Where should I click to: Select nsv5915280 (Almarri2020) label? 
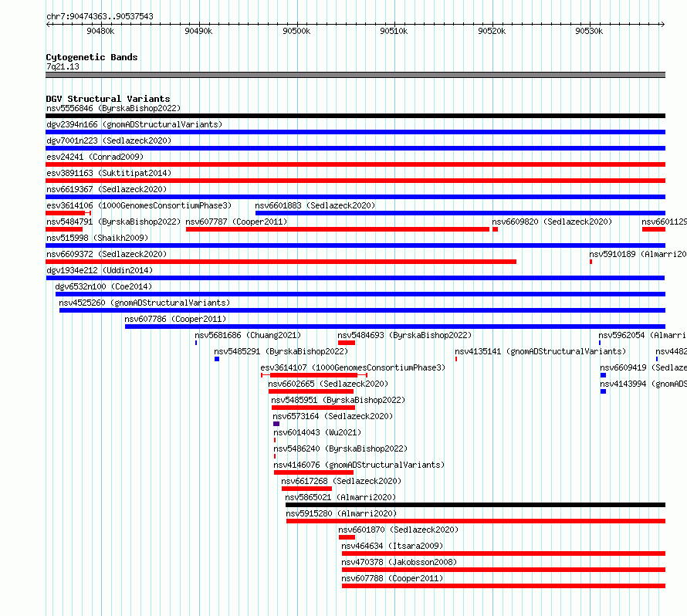[x=341, y=513]
